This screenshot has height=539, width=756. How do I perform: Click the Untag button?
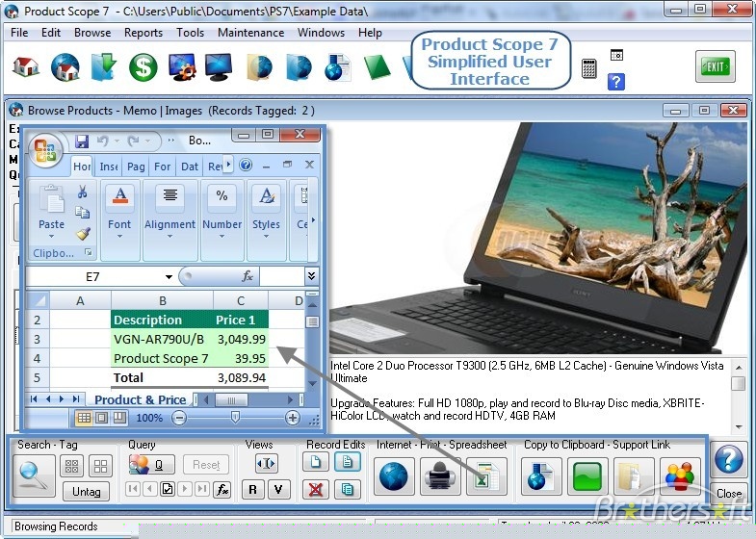(87, 492)
